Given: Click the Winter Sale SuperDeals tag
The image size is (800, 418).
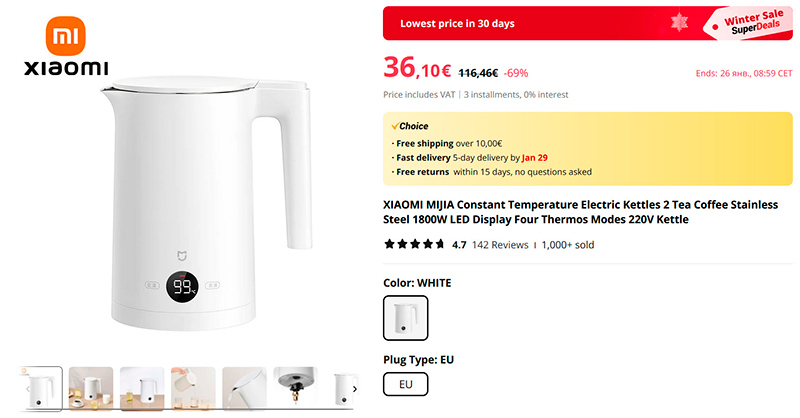Looking at the screenshot, I should (751, 21).
